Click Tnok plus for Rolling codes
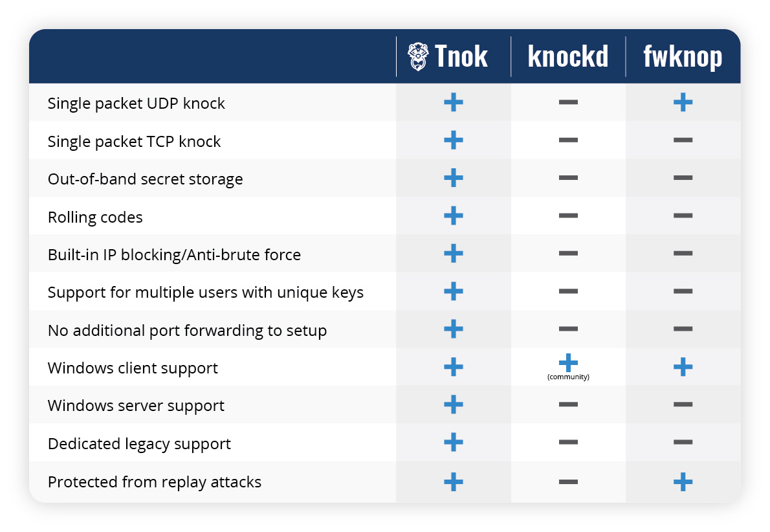770x532 pixels. (x=453, y=216)
